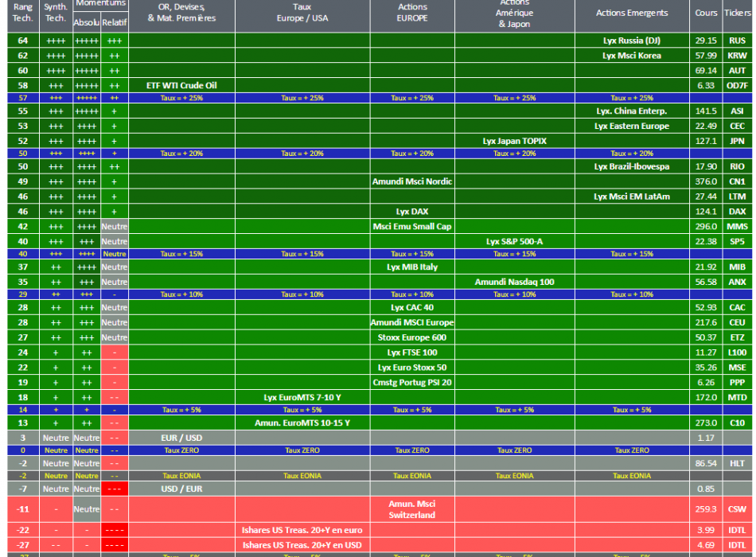This screenshot has width=756, height=557.
Task: Select the price value '141.5'
Action: click(x=706, y=111)
